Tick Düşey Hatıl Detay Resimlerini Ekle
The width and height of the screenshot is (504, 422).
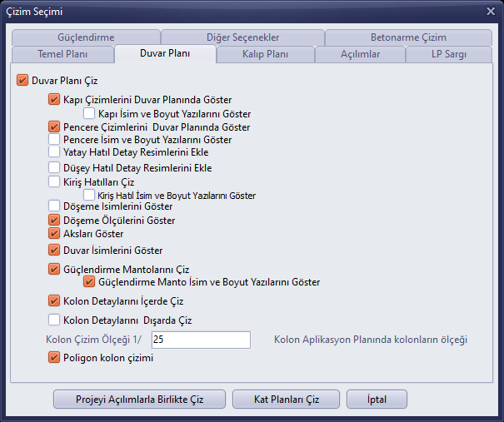54,167
